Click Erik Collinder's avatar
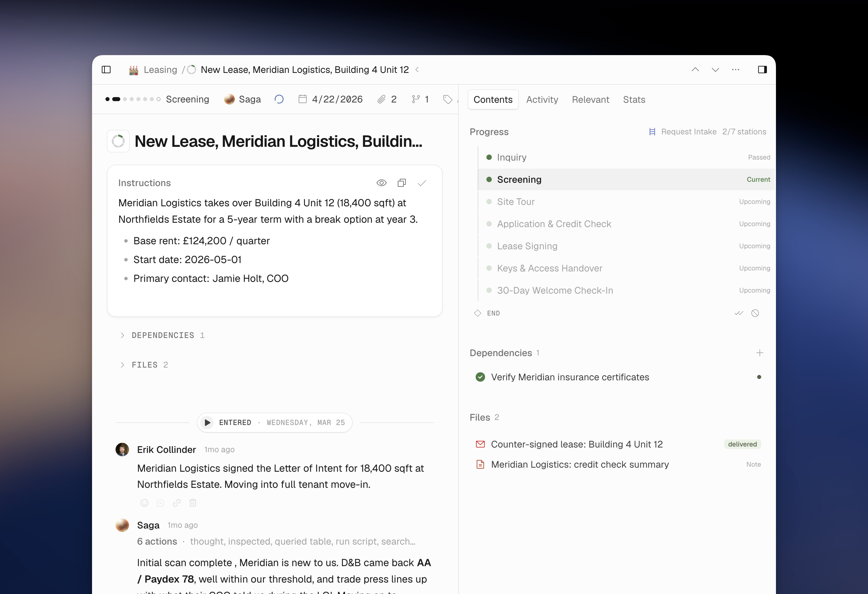The image size is (868, 594). 122,450
